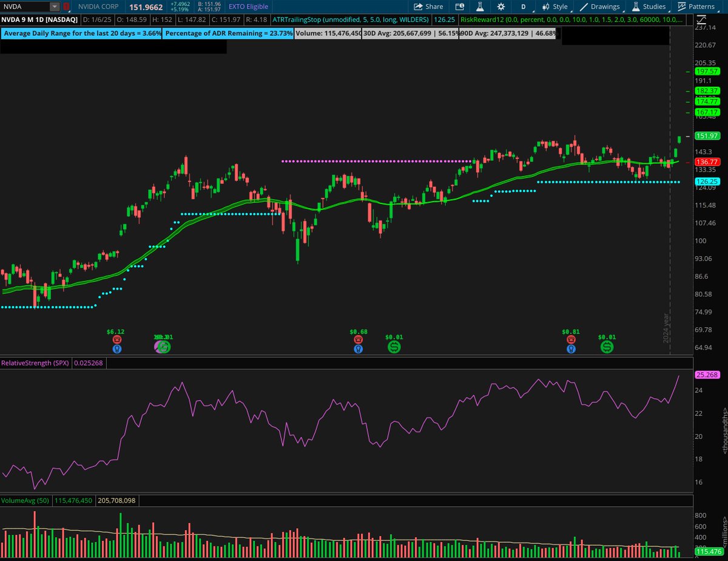Click the RelativeStrength (SPX) study title
728x561 pixels.
point(36,363)
